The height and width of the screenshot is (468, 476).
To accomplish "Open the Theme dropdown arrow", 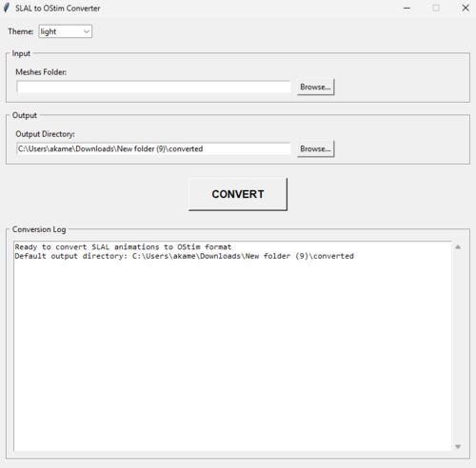I will click(x=87, y=31).
